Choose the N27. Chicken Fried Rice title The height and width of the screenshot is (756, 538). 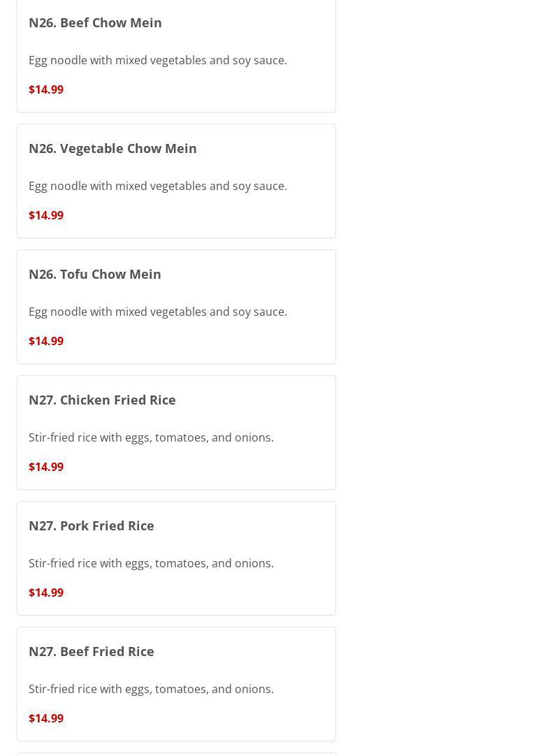coord(102,400)
